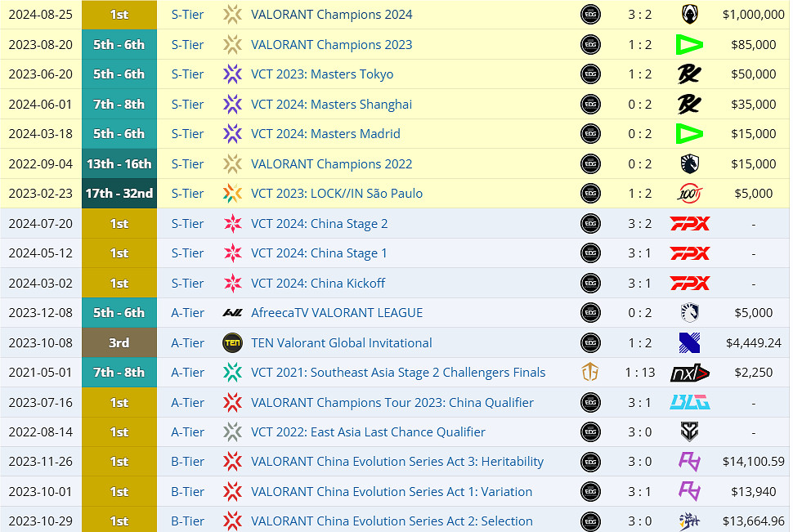The image size is (793, 532).
Task: Click green LOUD logo in Champions 2023 row
Action: point(689,45)
